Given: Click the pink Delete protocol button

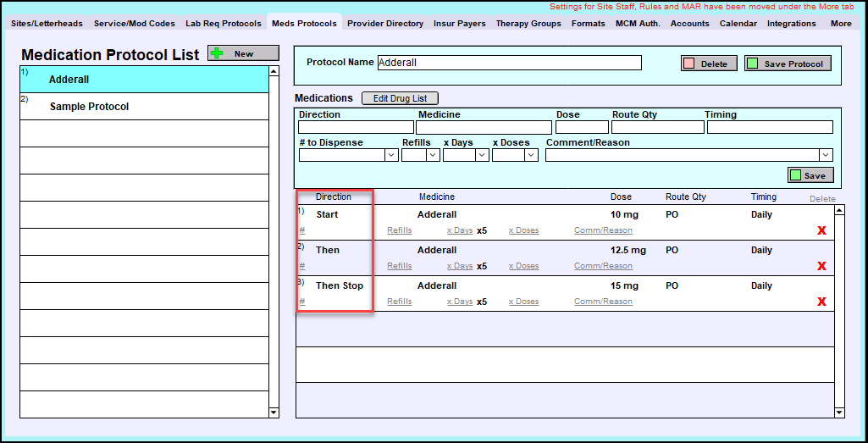Looking at the screenshot, I should pos(705,64).
